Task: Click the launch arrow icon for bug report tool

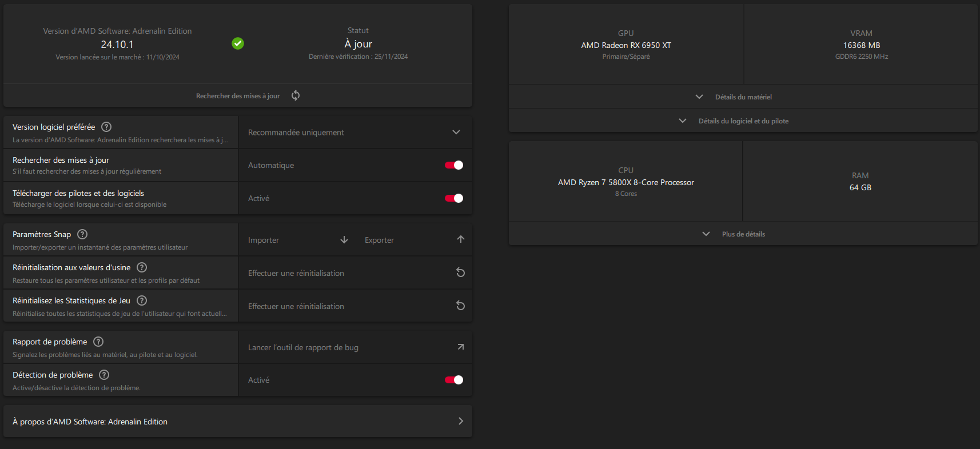Action: point(460,347)
